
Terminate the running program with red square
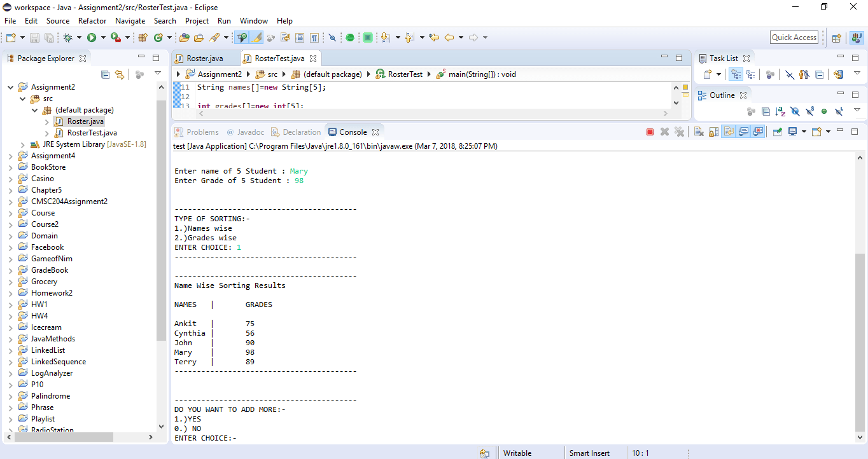pos(650,132)
